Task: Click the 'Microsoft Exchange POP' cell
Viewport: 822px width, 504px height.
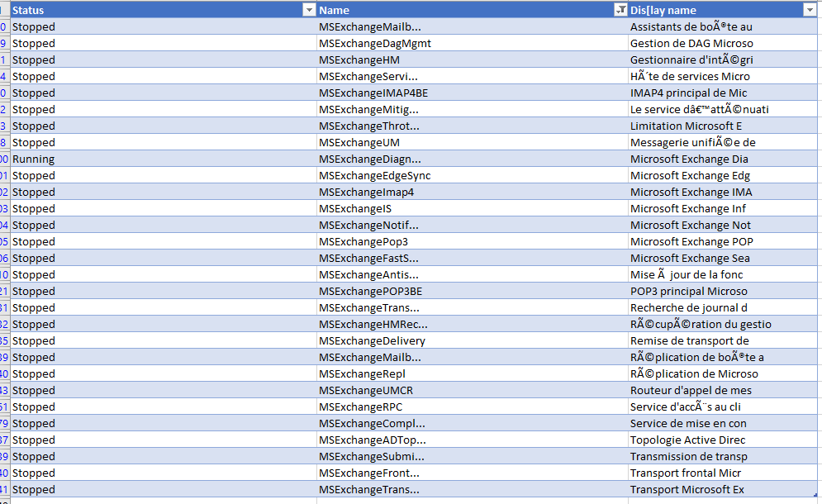Action: [722, 241]
